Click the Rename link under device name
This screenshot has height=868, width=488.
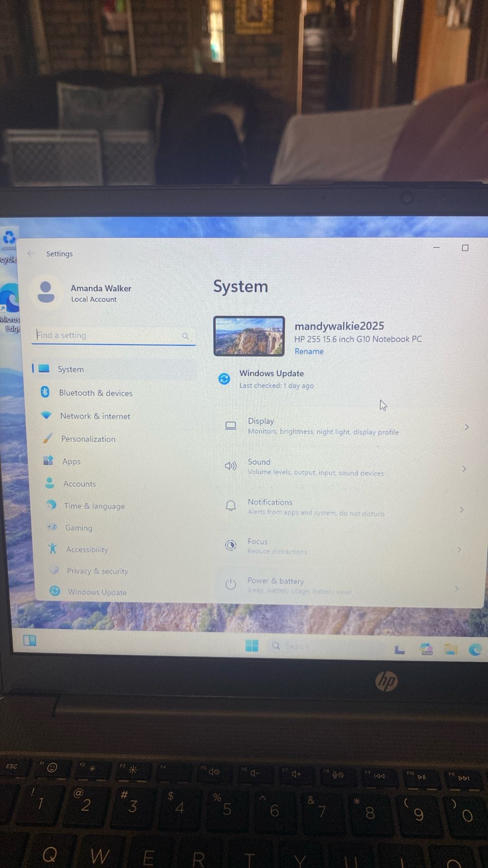click(x=309, y=351)
